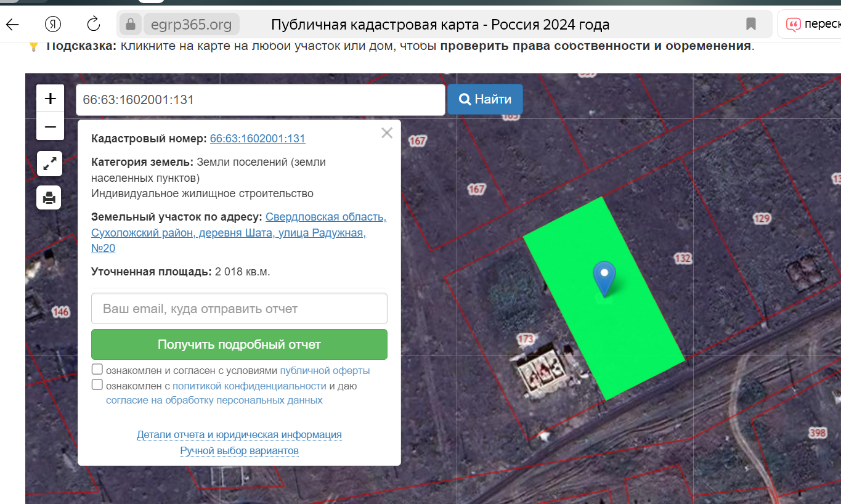Reload the page in the browser
The width and height of the screenshot is (841, 504).
coord(94,24)
